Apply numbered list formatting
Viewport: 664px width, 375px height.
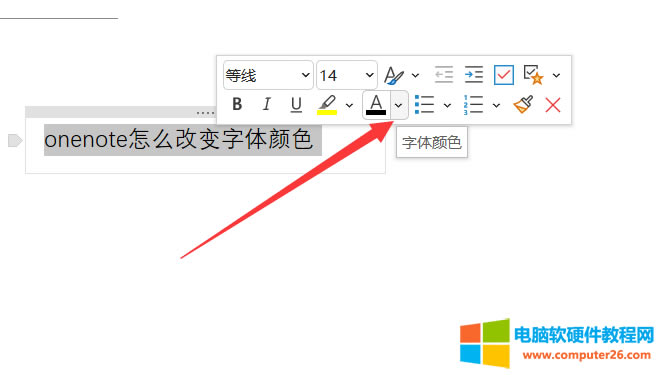(x=473, y=105)
